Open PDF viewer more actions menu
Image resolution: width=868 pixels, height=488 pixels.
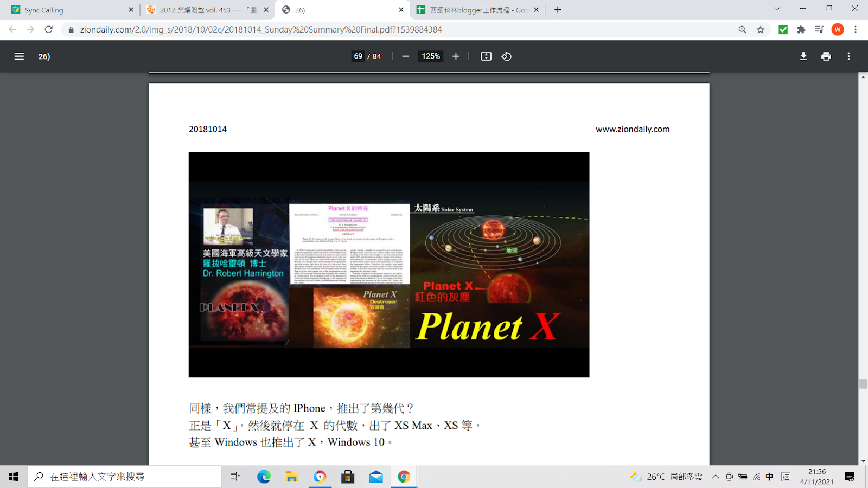click(x=849, y=56)
